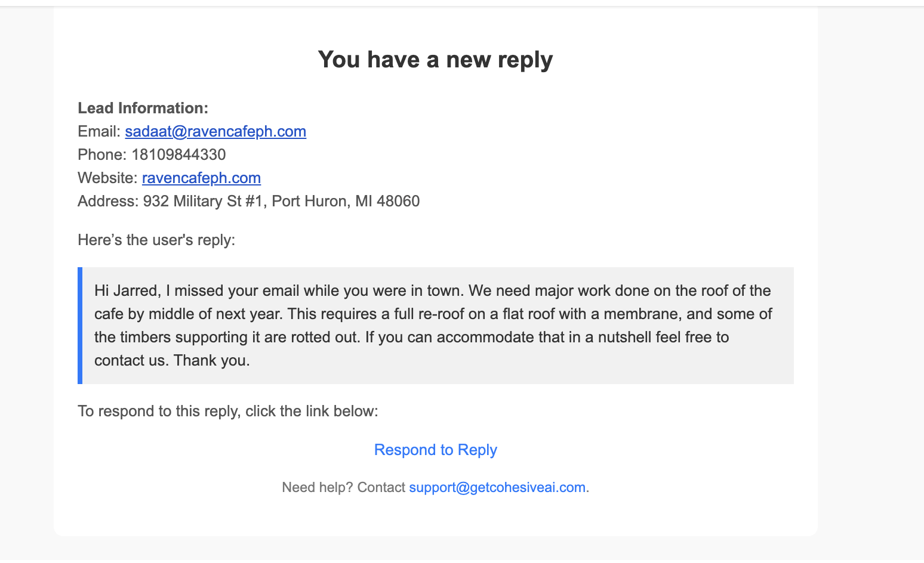Click the phone number 18109844330

178,155
